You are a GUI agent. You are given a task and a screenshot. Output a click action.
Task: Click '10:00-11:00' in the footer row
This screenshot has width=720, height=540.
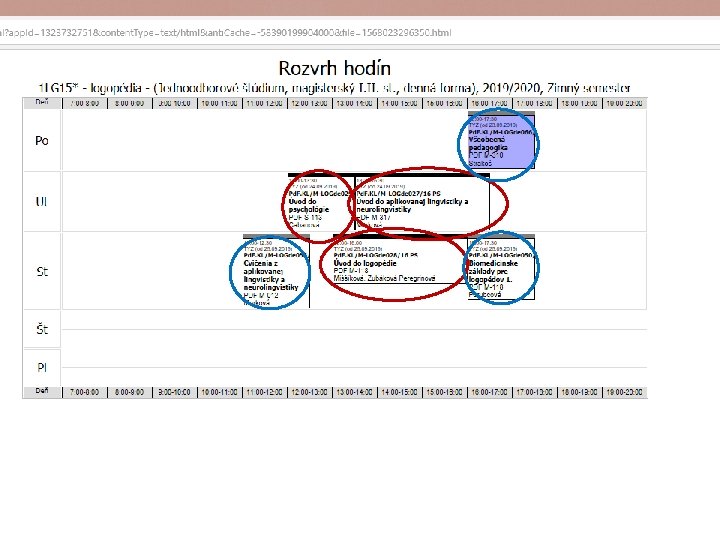coord(219,392)
